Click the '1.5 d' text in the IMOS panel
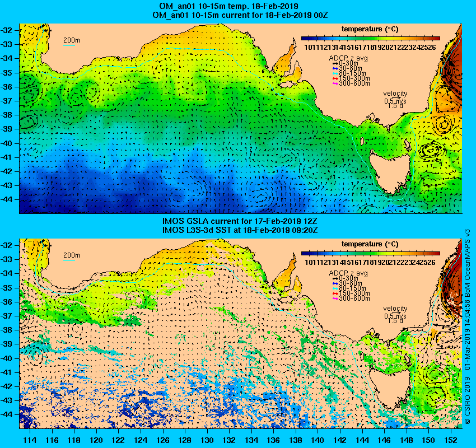This screenshot has height=448, width=476. tap(395, 321)
